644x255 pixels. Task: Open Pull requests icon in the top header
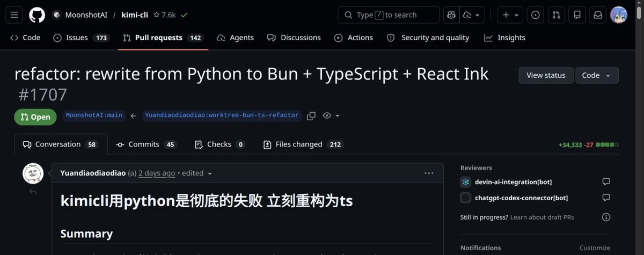click(x=557, y=15)
